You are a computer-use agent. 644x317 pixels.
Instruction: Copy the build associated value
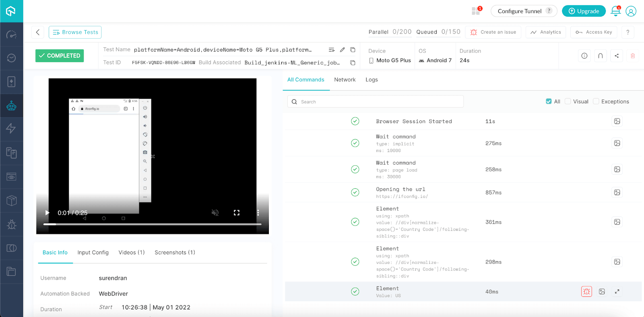(x=353, y=62)
